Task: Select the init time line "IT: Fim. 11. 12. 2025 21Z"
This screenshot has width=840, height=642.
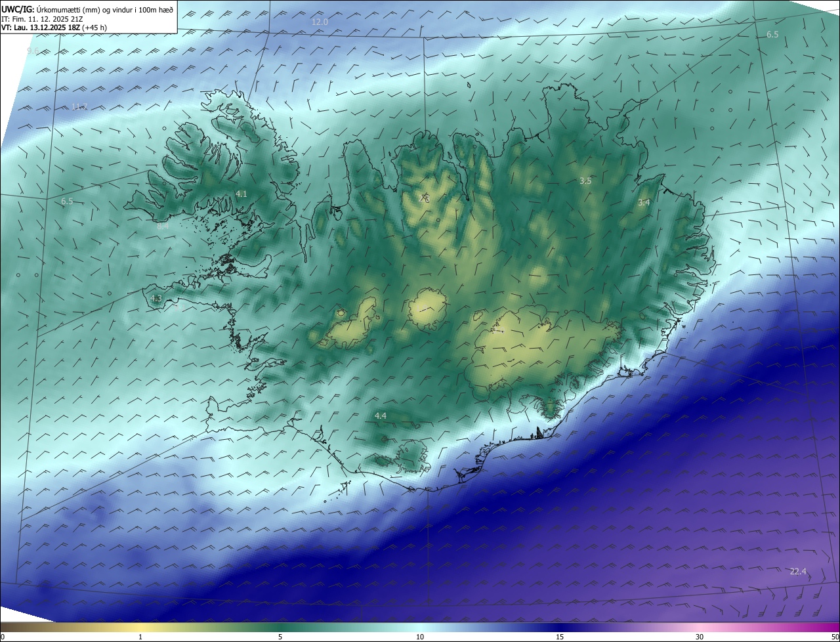Action: point(41,18)
